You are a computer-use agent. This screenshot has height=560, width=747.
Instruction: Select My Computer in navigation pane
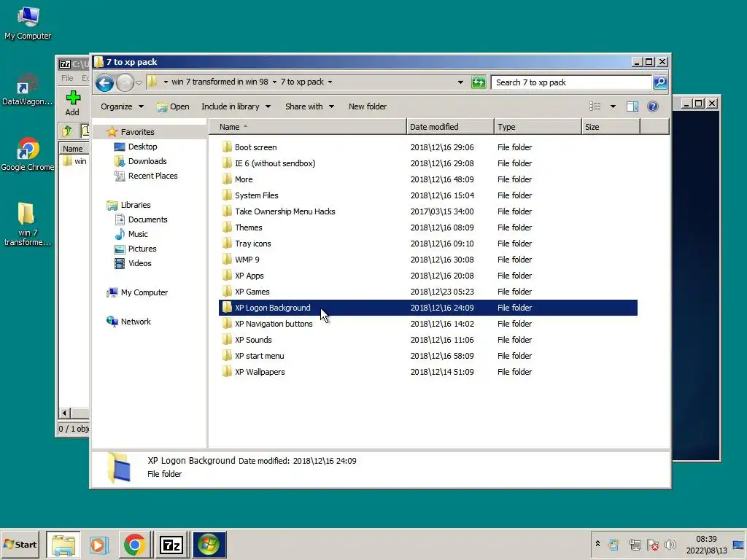[144, 292]
